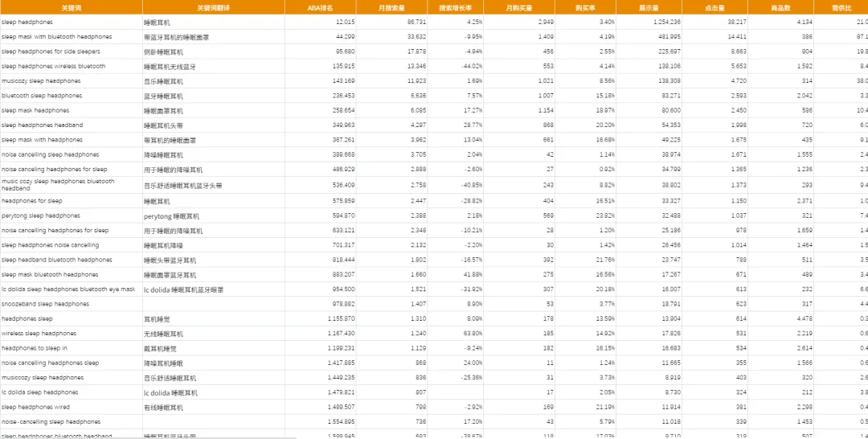Click the 商品数 column header
868x439 pixels.
(780, 7)
